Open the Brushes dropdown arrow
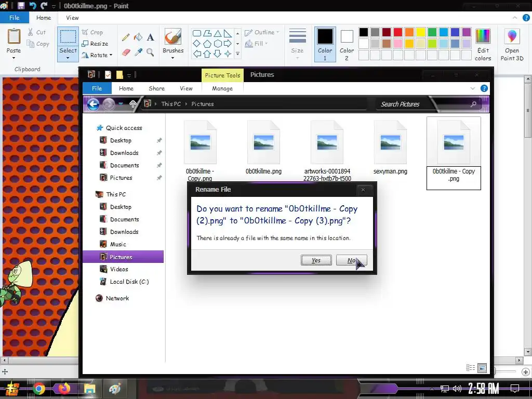This screenshot has height=399, width=532. point(172,58)
